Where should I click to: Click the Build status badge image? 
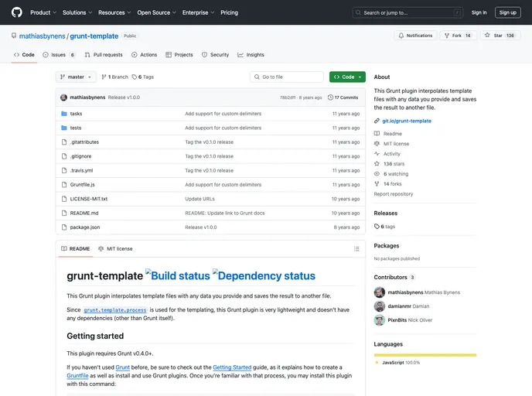click(179, 275)
